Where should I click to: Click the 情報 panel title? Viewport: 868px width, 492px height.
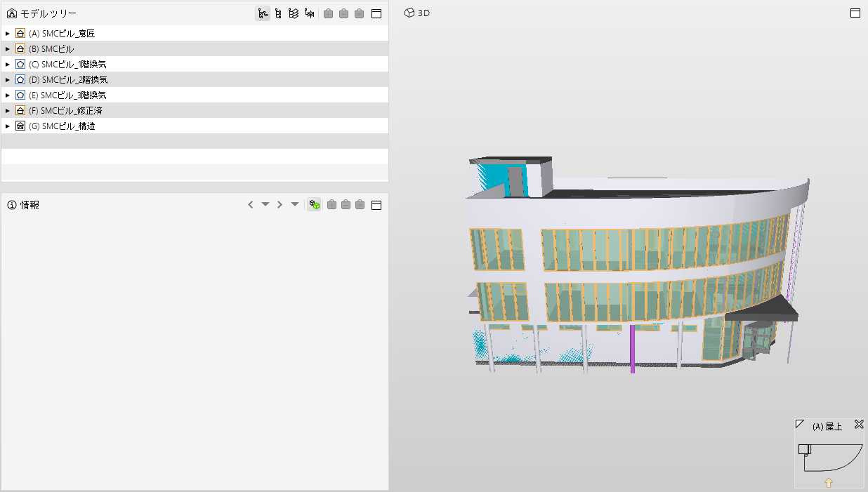pyautogui.click(x=29, y=205)
